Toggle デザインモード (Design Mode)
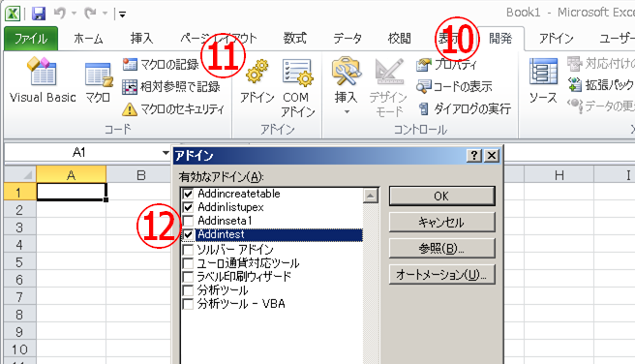Image resolution: width=635 pixels, height=364 pixels. (388, 87)
